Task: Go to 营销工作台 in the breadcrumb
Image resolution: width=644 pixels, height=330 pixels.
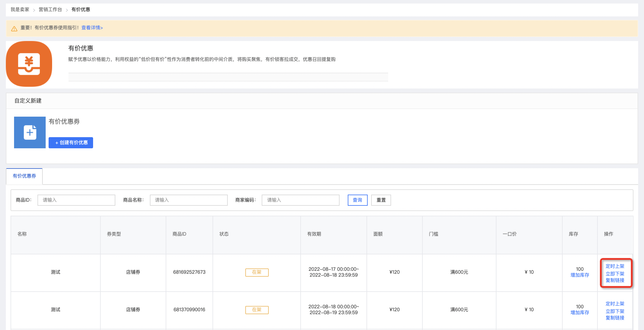Action: click(x=50, y=10)
